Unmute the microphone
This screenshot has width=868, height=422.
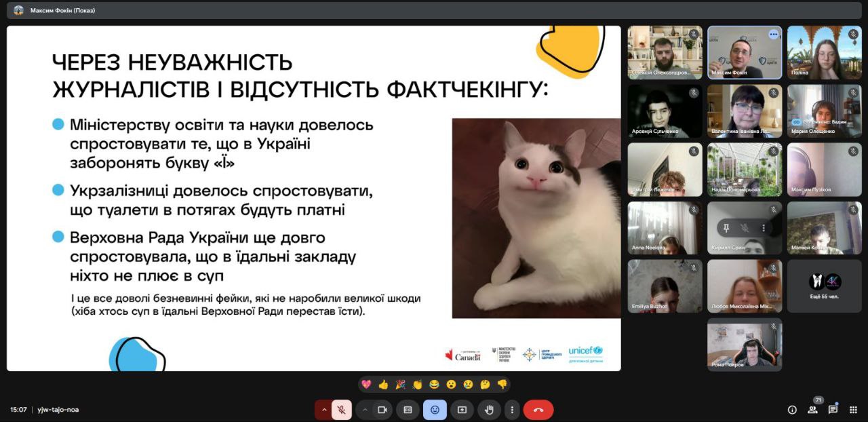point(342,410)
